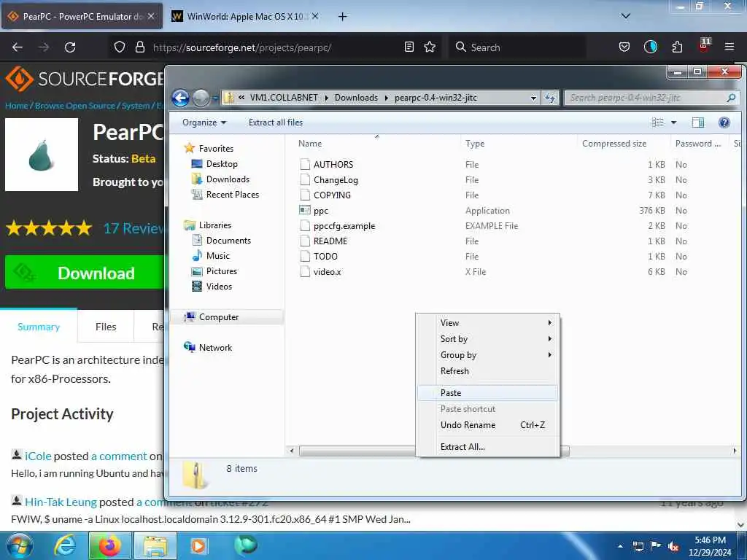Open Windows Start orb

20,546
